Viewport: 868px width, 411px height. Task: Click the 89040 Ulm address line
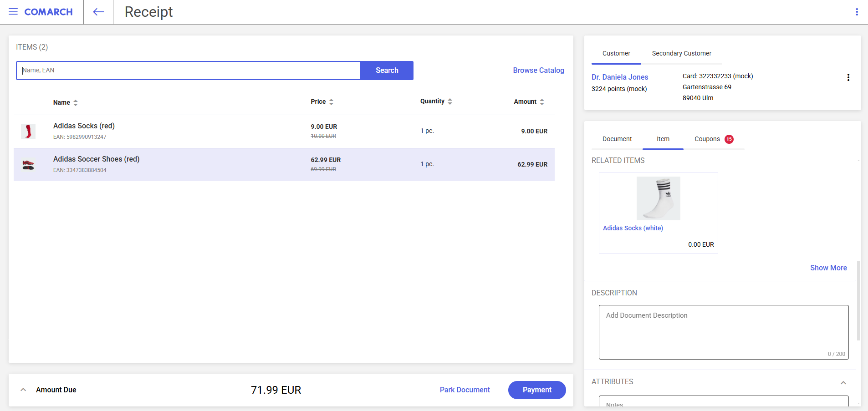(698, 98)
